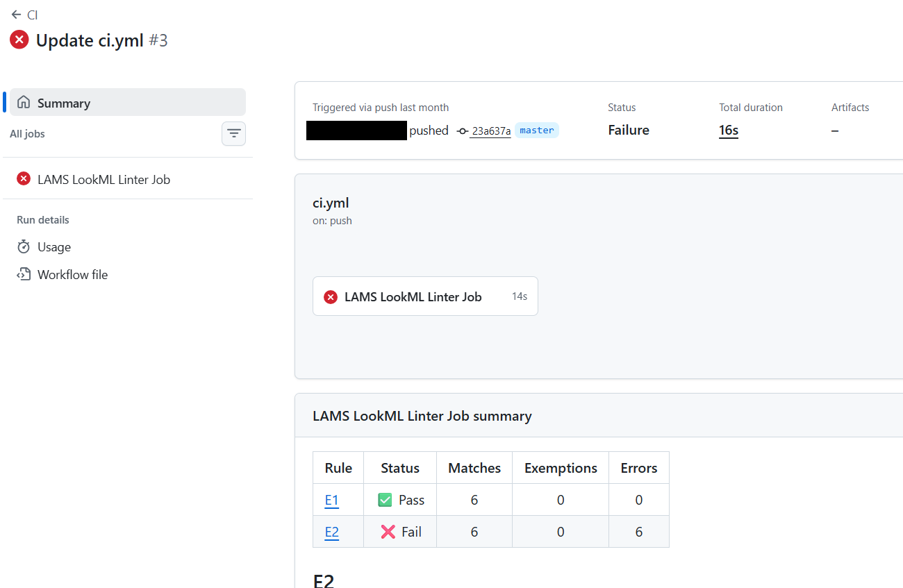Screen dimensions: 903x588
Task: Select LAMS LookML Linter Job in sidebar
Action: tap(103, 179)
